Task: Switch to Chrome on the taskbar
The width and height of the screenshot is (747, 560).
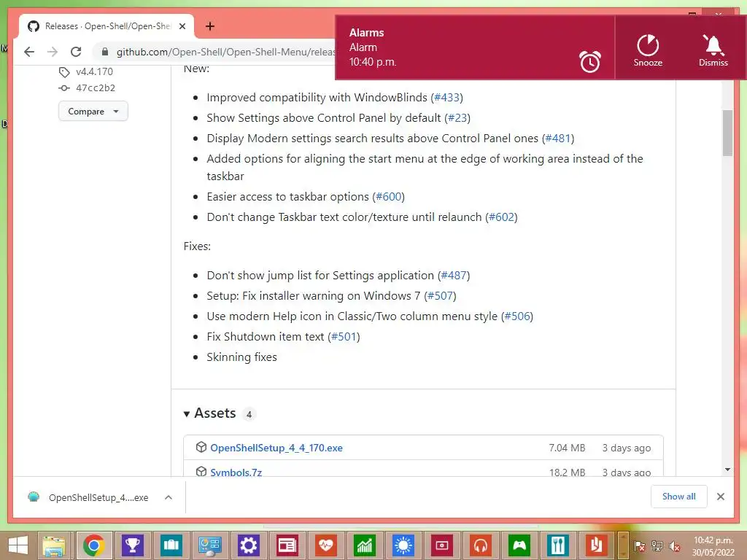Action: click(x=94, y=545)
